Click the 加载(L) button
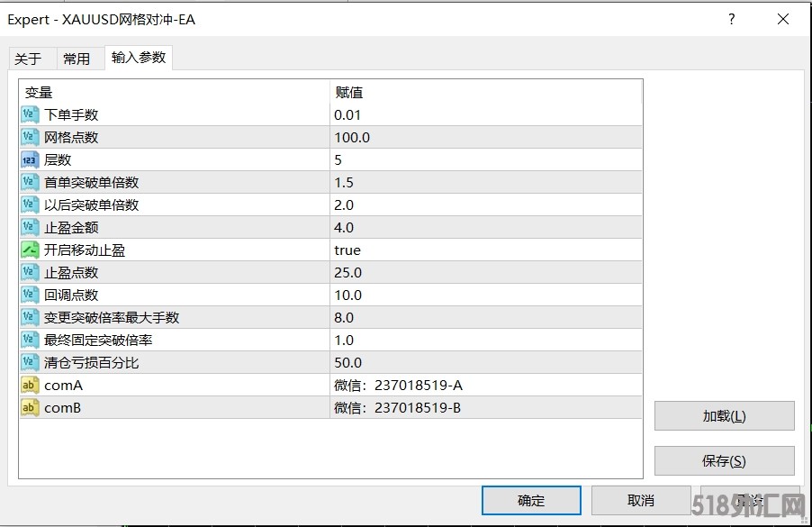 pyautogui.click(x=724, y=415)
